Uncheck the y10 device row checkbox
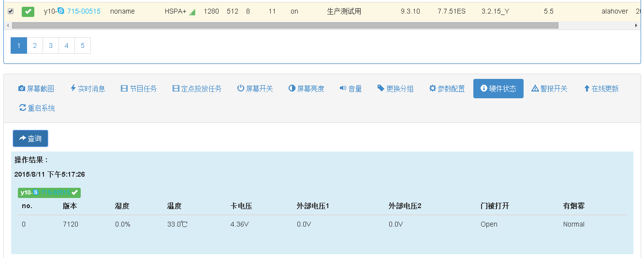This screenshot has width=644, height=258. click(11, 11)
